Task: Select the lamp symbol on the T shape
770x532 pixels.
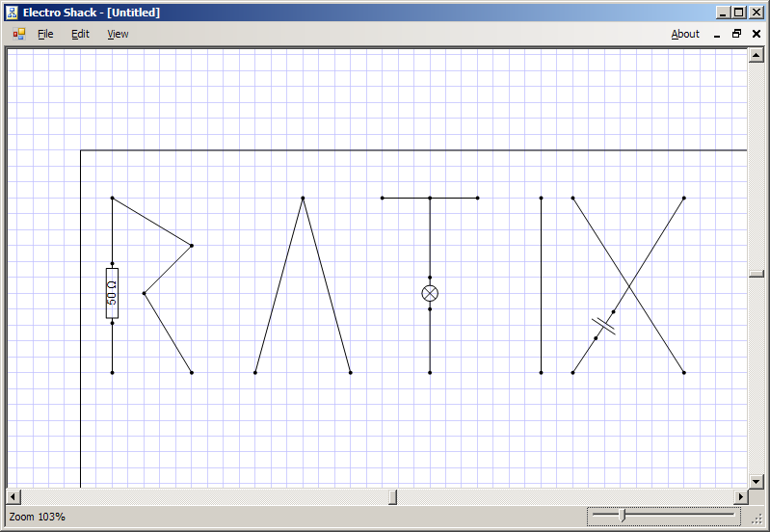Action: point(430,293)
